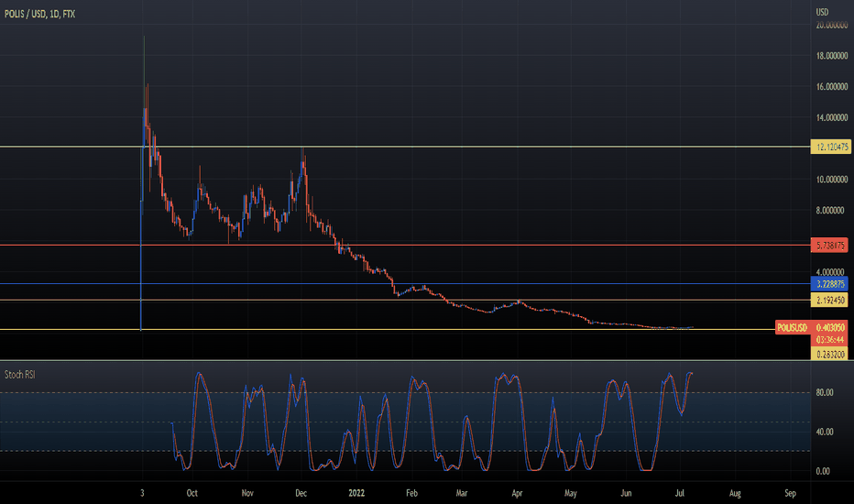Select the red horizontal line at 5.73

coord(405,246)
